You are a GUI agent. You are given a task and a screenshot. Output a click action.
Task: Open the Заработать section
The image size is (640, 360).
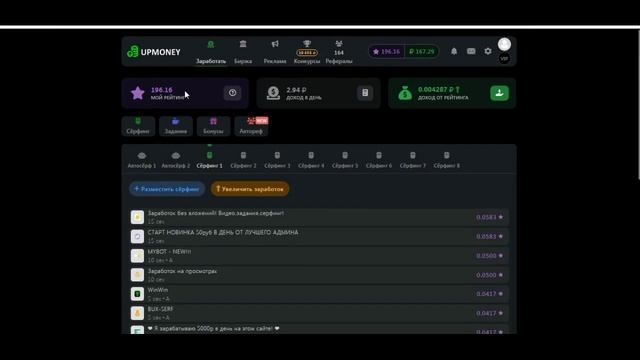click(x=211, y=52)
